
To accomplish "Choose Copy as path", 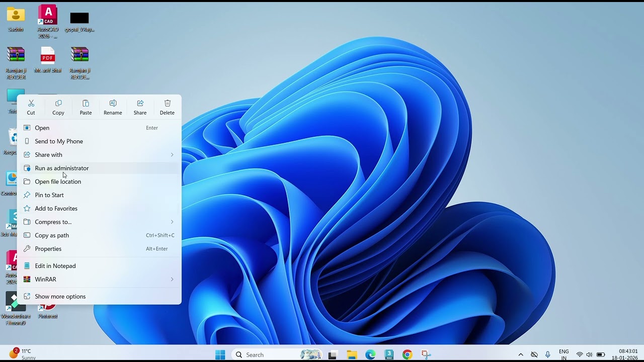I will click(x=99, y=235).
